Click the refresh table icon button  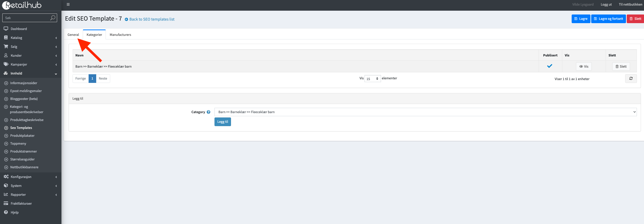[631, 79]
